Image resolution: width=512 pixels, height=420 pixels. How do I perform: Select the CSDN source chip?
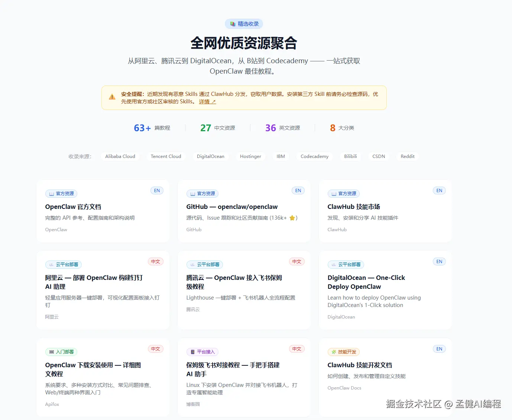[379, 156]
